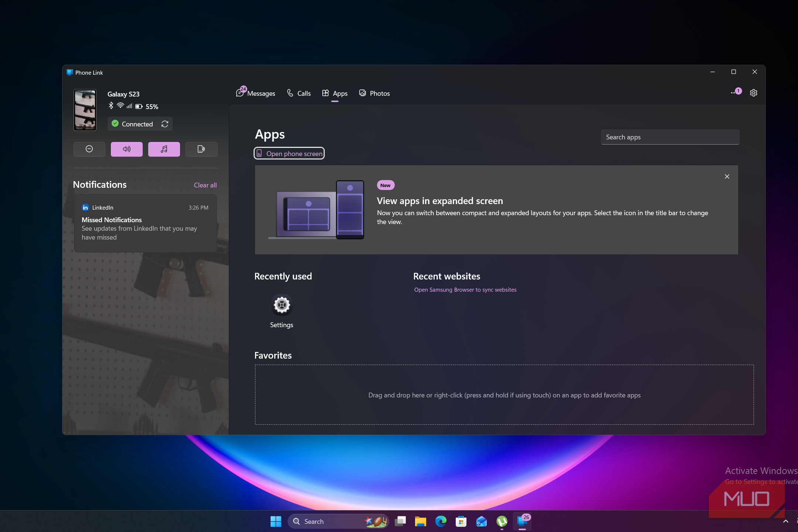Toggle the music audio player button
Screen dimensions: 798x532
tap(164, 149)
